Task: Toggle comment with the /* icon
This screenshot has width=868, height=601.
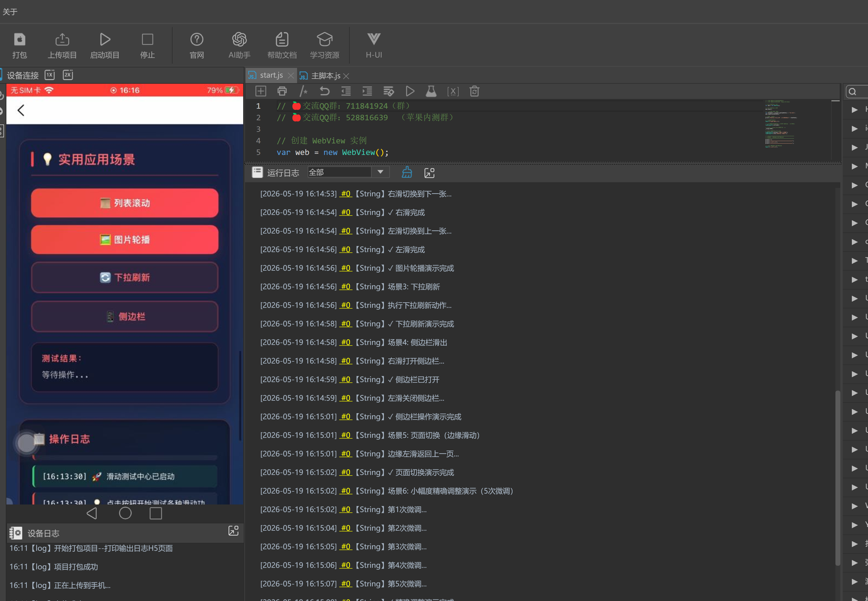Action: [303, 91]
